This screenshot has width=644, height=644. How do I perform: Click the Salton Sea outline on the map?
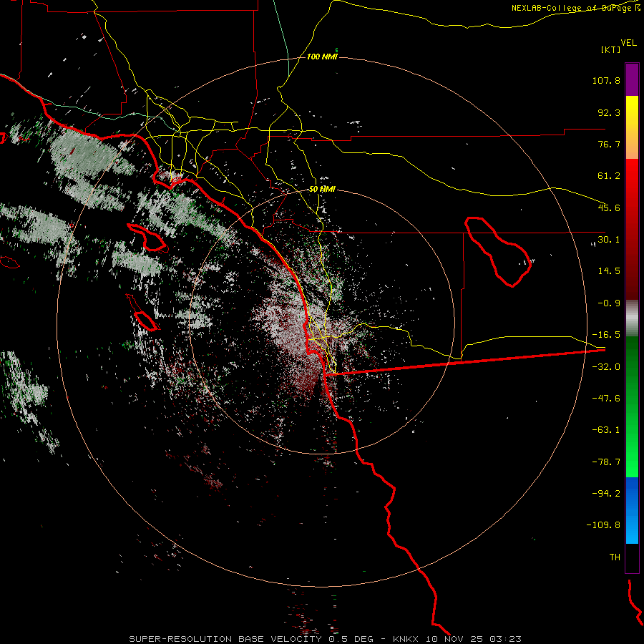pos(498,251)
